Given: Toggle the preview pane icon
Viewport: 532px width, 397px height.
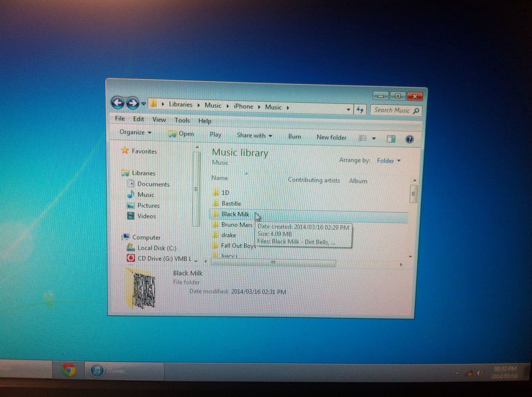Looking at the screenshot, I should [391, 139].
